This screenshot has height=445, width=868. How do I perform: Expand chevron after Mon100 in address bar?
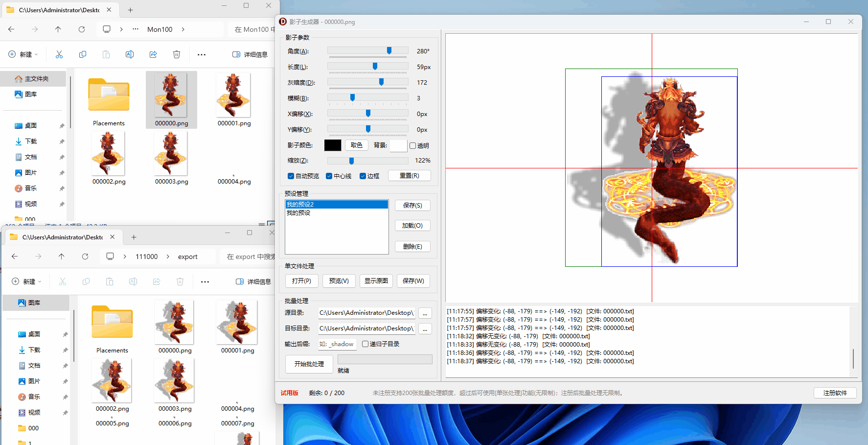point(183,29)
